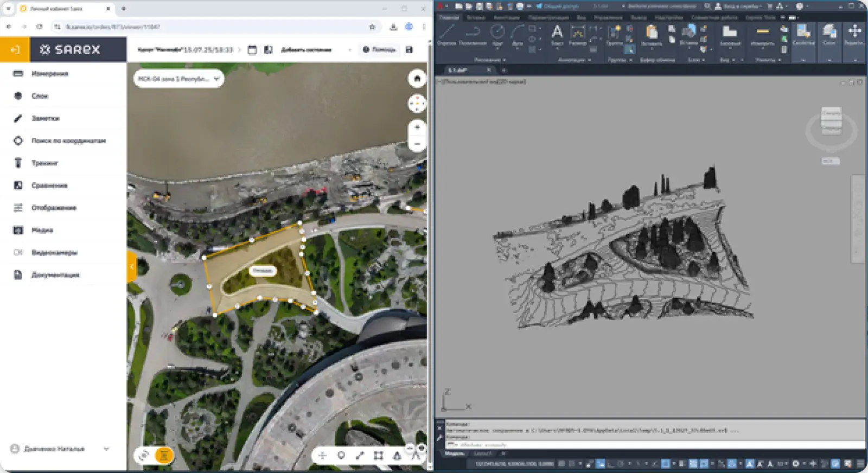Toggle the orange panel handle at map edge

131,266
